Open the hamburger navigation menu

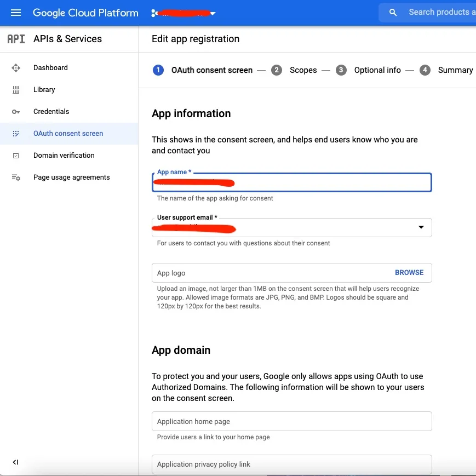click(16, 13)
